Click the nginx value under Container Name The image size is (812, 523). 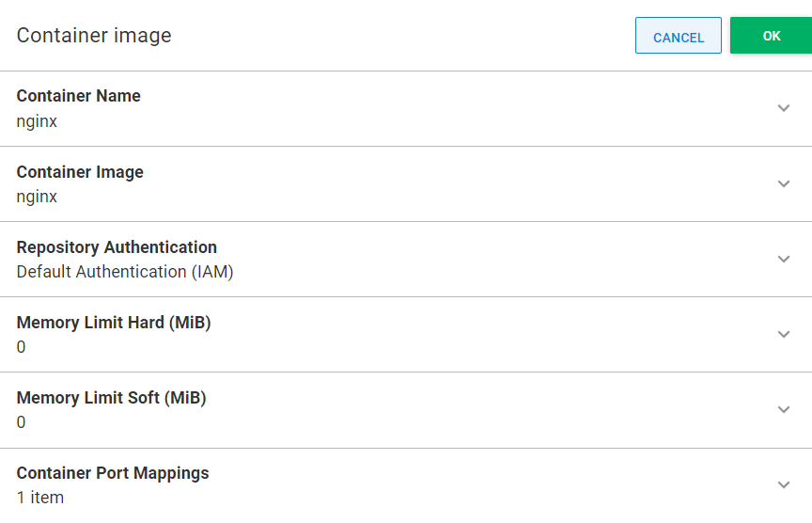click(x=37, y=121)
